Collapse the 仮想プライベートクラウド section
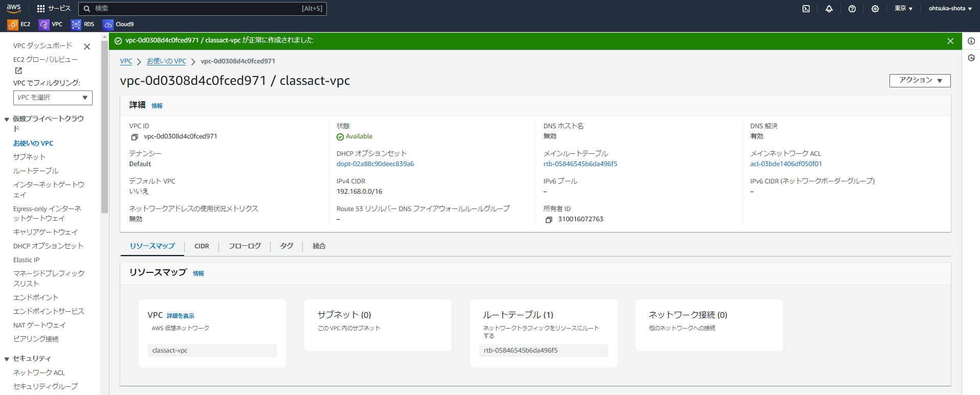Image resolution: width=980 pixels, height=395 pixels. tap(7, 120)
